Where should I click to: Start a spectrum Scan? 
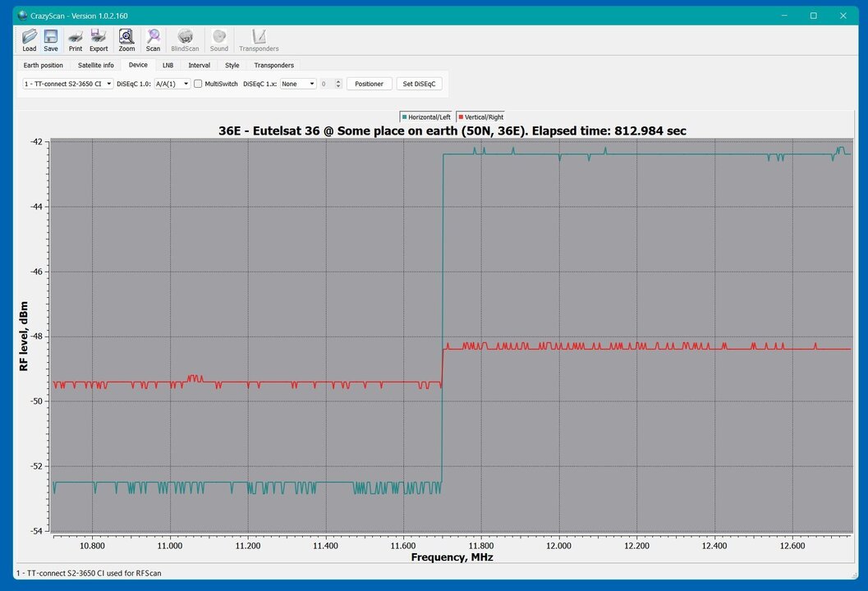coord(154,40)
